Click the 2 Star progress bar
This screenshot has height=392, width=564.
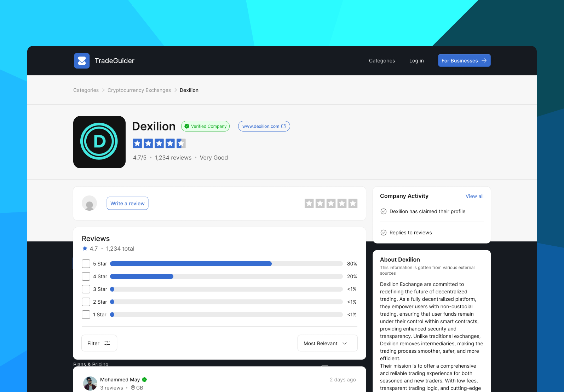click(226, 302)
